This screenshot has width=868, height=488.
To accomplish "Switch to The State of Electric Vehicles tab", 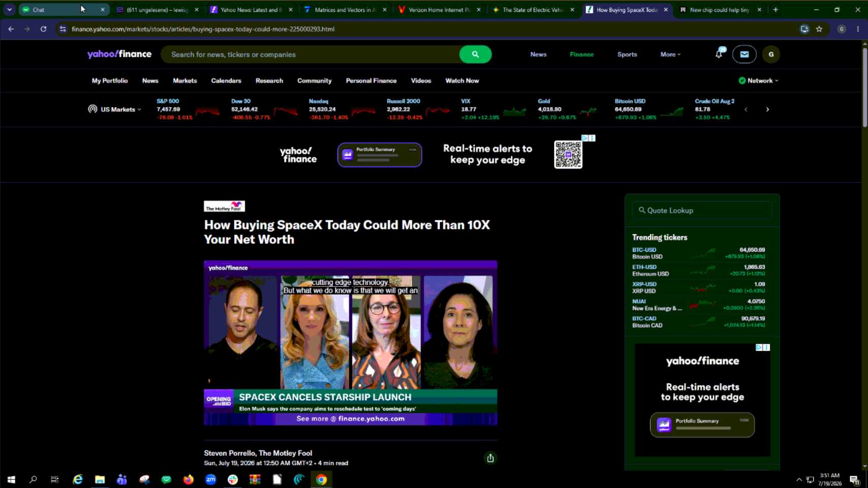I will click(532, 10).
